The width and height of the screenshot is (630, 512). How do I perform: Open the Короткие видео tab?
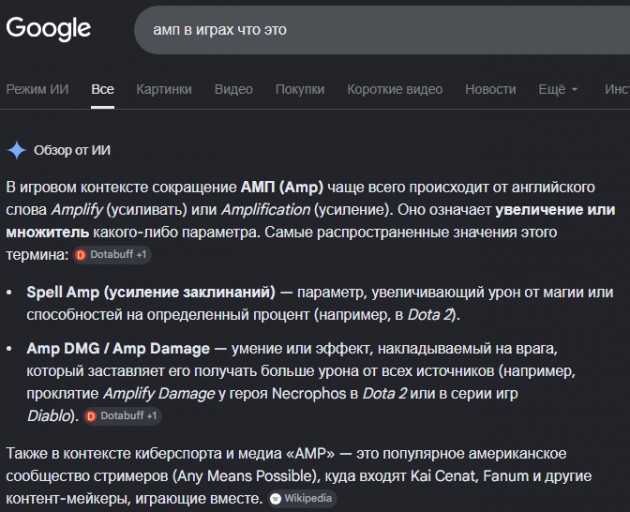pyautogui.click(x=395, y=89)
